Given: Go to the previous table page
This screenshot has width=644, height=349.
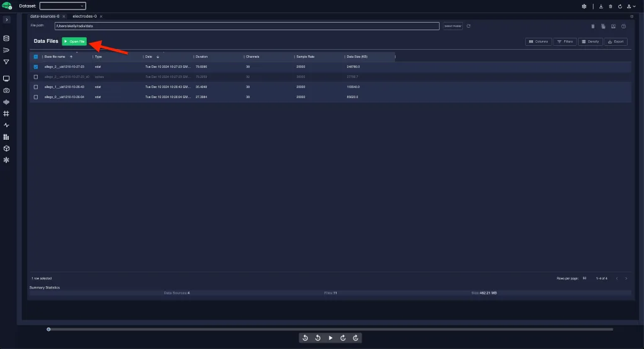Looking at the screenshot, I should point(617,279).
